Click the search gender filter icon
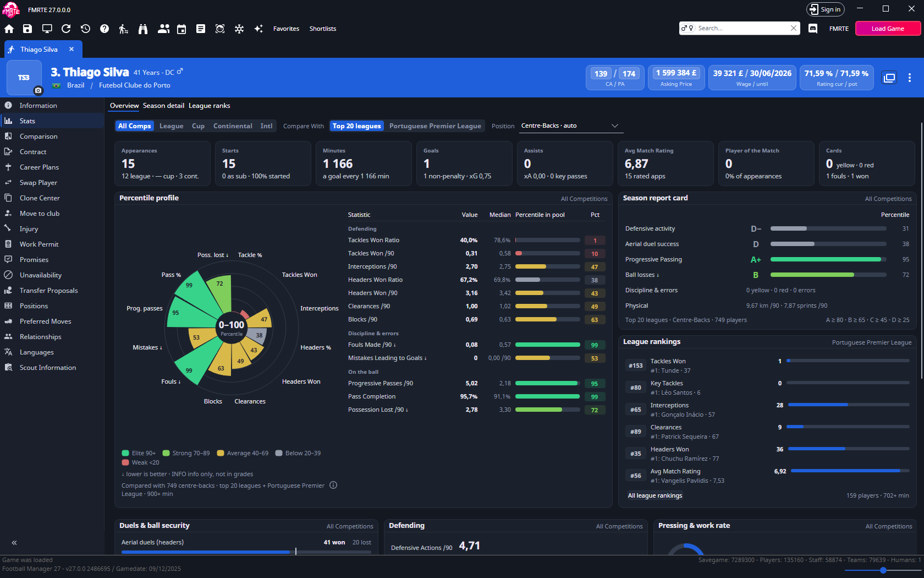The width and height of the screenshot is (924, 578). coord(687,28)
